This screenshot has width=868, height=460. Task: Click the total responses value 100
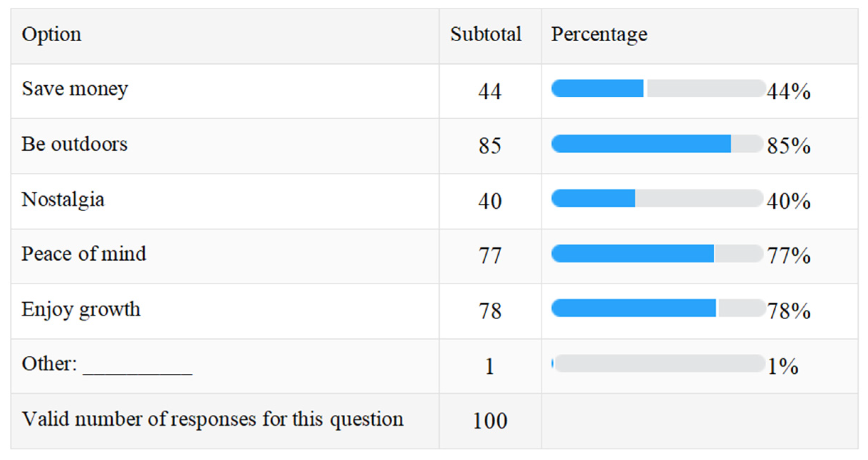coord(490,421)
